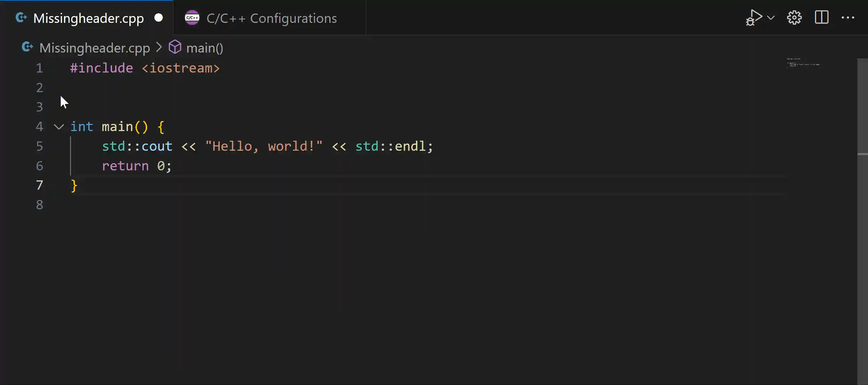This screenshot has width=868, height=385.
Task: Open the Settings gear in the editor toolbar
Action: tap(794, 17)
